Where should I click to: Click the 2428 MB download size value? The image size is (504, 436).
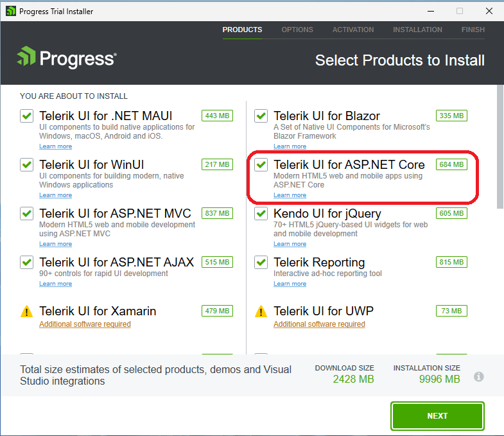353,379
